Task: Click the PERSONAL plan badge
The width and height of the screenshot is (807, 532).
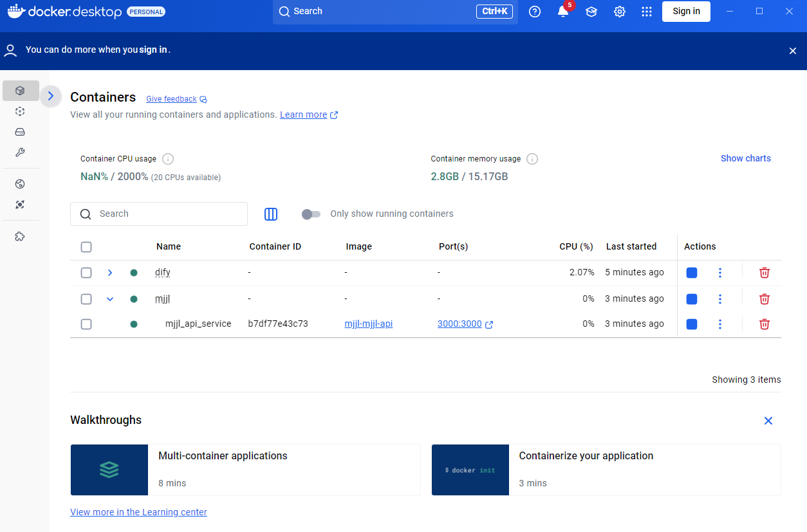Action: tap(146, 12)
